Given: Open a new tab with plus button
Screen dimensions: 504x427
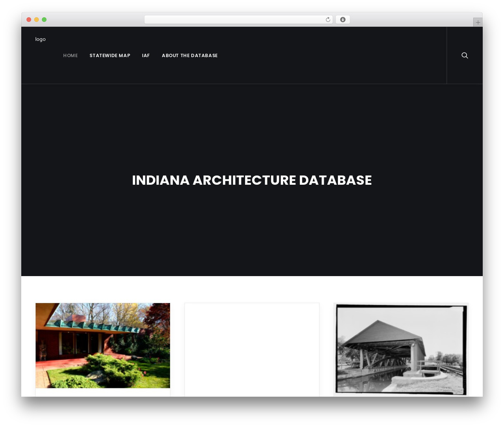Looking at the screenshot, I should 478,22.
